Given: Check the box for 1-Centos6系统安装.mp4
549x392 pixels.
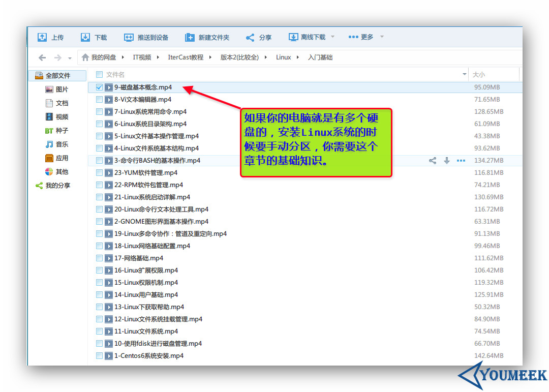Looking at the screenshot, I should (99, 355).
